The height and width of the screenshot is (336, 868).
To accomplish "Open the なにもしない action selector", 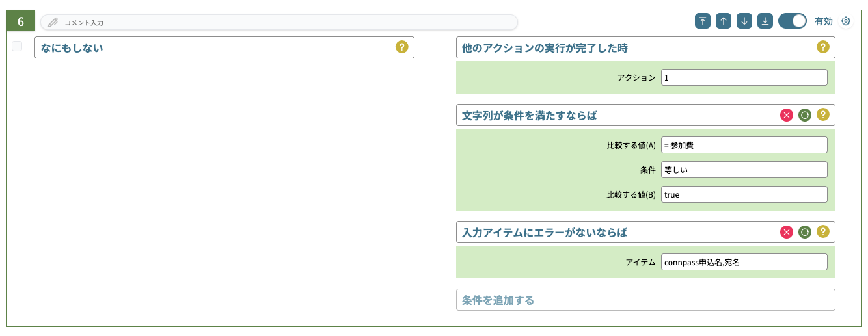I will tap(224, 47).
